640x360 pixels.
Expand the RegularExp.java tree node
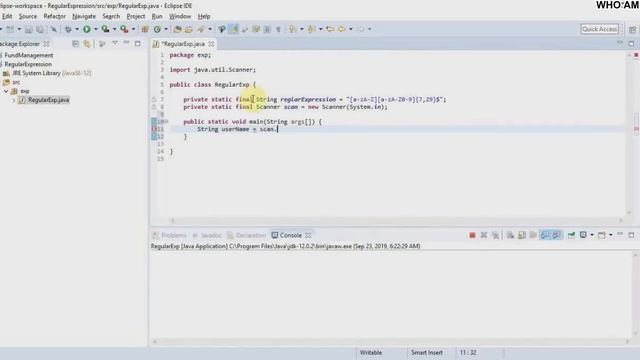point(14,100)
